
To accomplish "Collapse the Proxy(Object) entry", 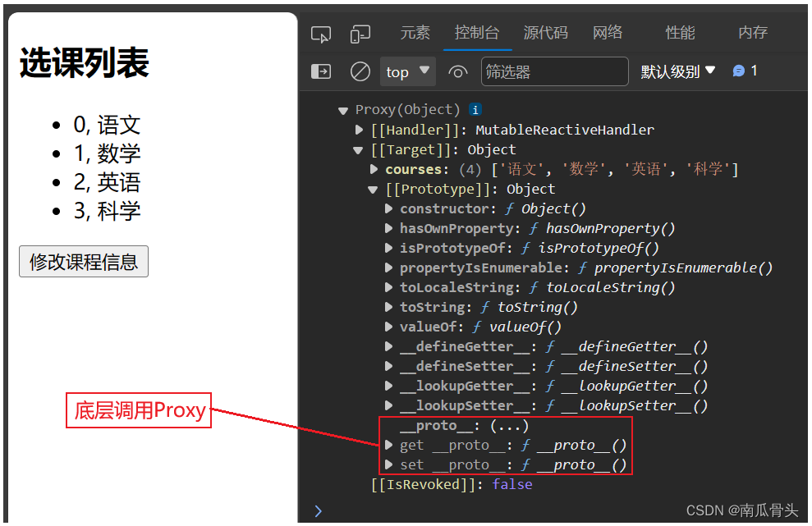I will (343, 110).
